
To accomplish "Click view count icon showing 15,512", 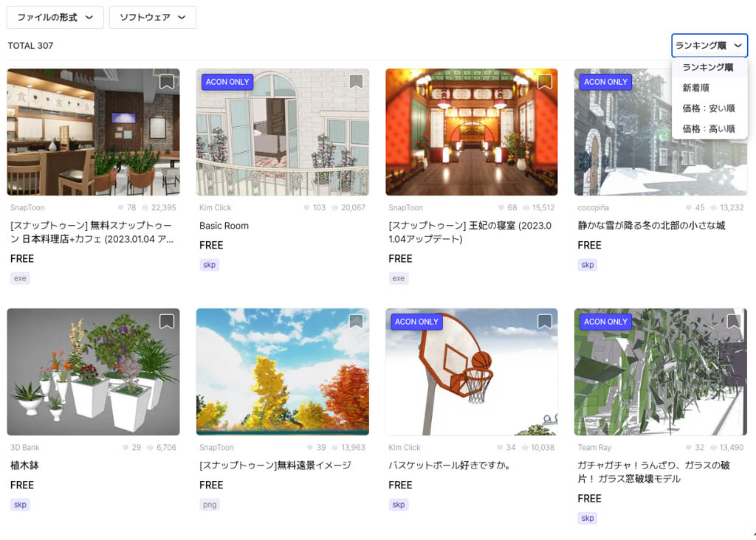I will tap(526, 207).
